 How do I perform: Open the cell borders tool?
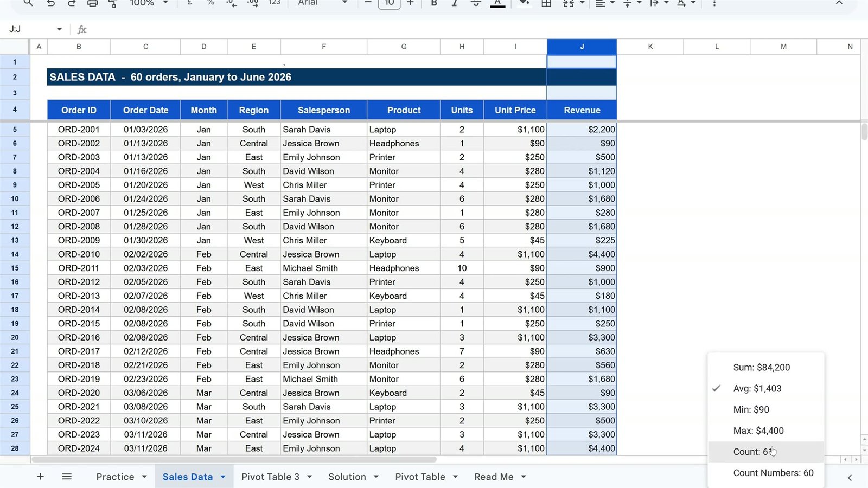(546, 3)
